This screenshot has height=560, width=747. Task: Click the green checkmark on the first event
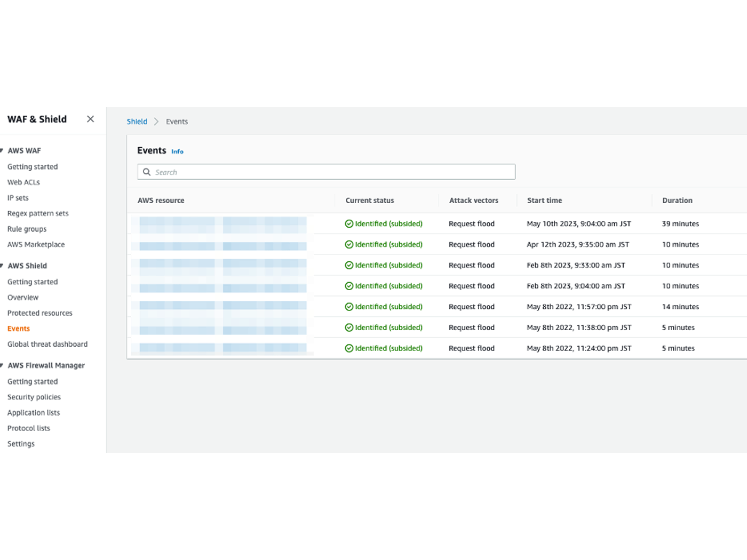point(350,223)
